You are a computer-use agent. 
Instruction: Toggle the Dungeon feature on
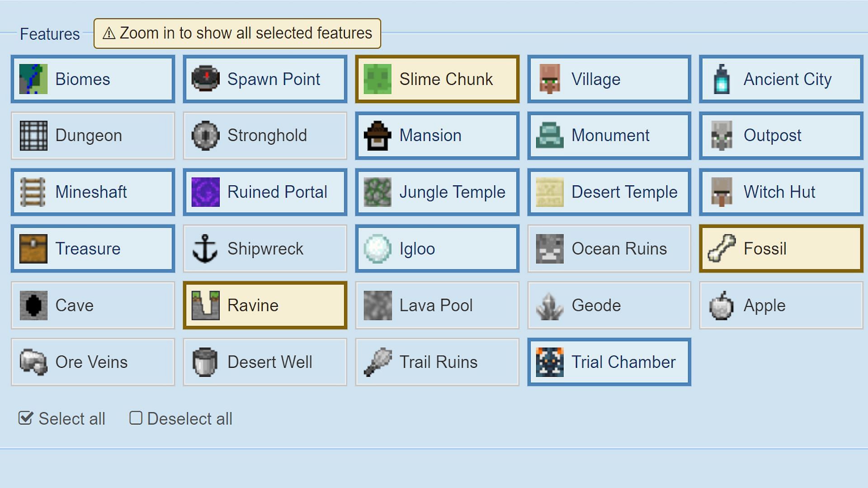pos(93,135)
